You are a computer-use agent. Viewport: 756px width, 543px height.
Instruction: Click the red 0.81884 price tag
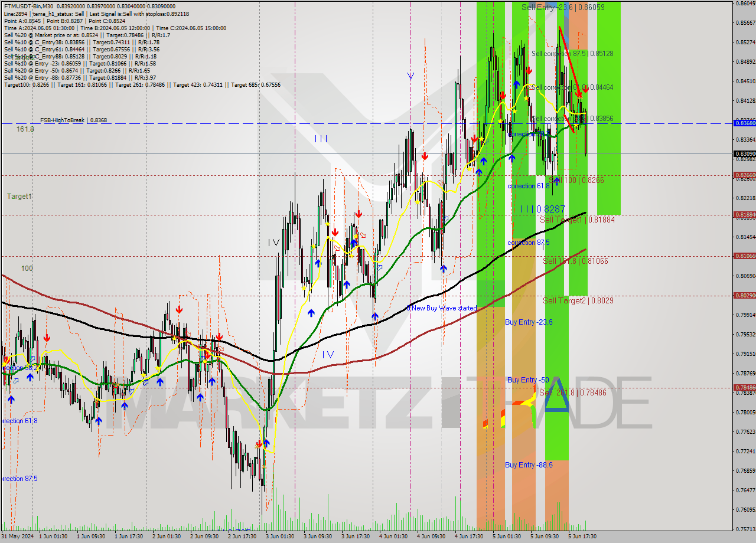[744, 215]
